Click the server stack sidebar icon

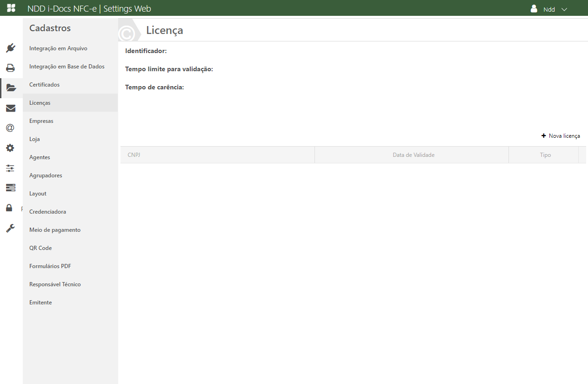(x=10, y=188)
